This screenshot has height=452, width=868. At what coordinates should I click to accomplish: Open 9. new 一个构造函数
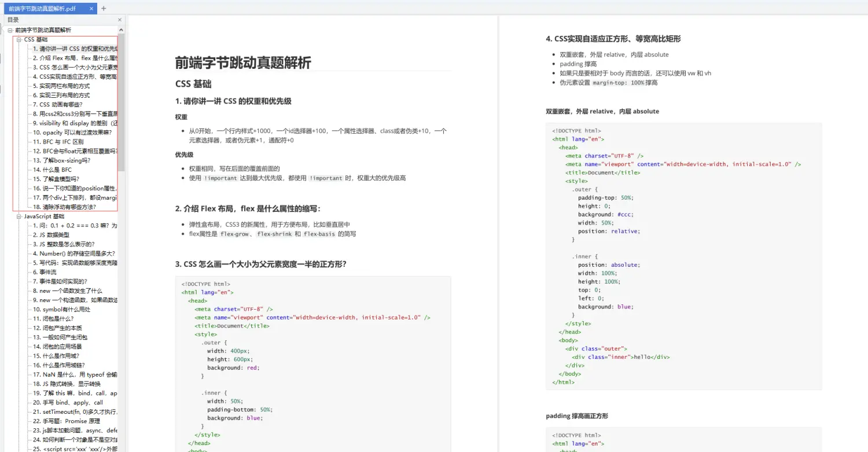click(x=75, y=300)
